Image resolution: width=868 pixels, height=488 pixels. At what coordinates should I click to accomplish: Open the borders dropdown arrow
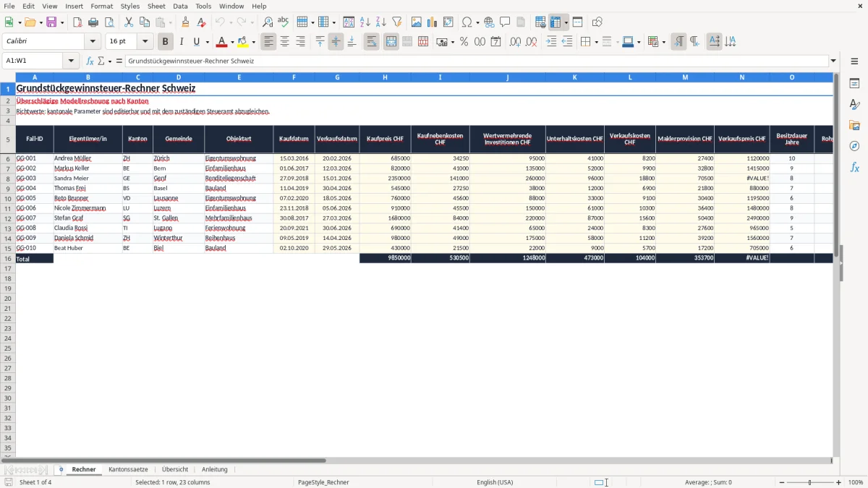point(595,42)
